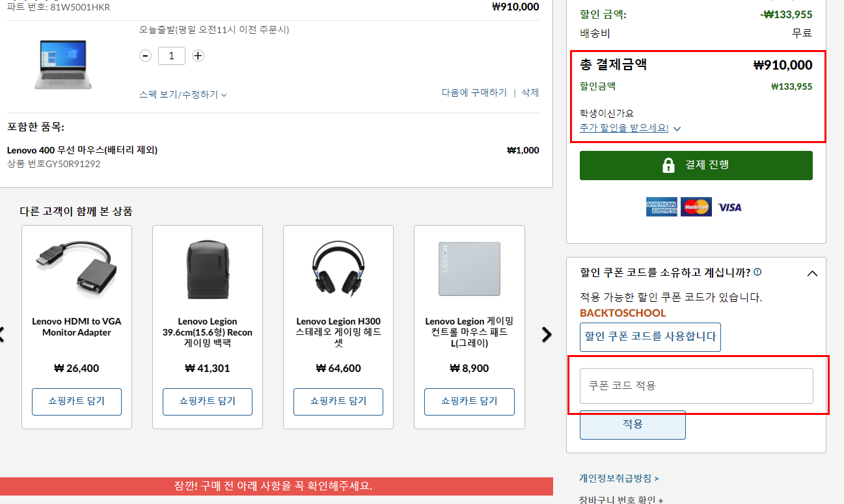Open the laptop product thumbnail
Image resolution: width=844 pixels, height=504 pixels.
tap(62, 64)
